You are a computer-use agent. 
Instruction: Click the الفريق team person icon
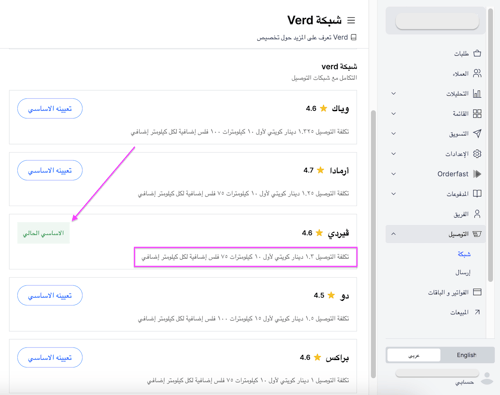pyautogui.click(x=477, y=214)
